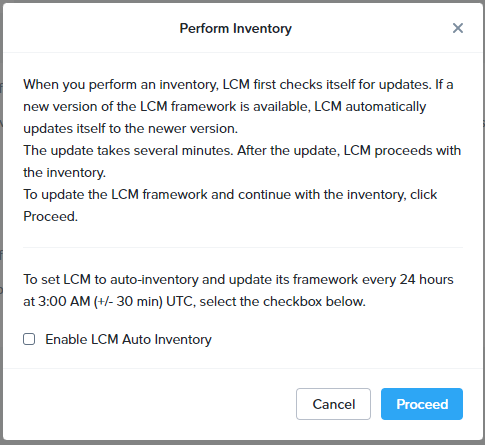Tick the auto-inventory checkbox box

click(x=29, y=339)
